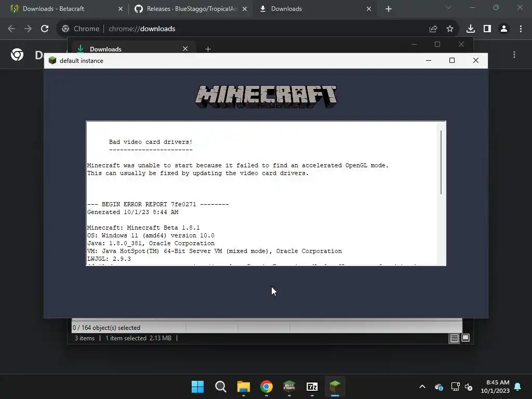Open File Explorer from taskbar
The height and width of the screenshot is (399, 532).
(244, 387)
